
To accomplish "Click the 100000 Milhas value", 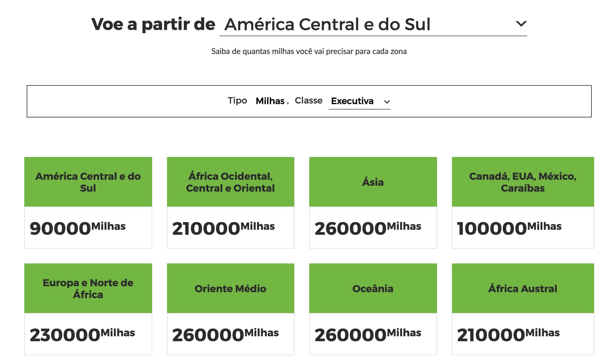I will tap(509, 228).
